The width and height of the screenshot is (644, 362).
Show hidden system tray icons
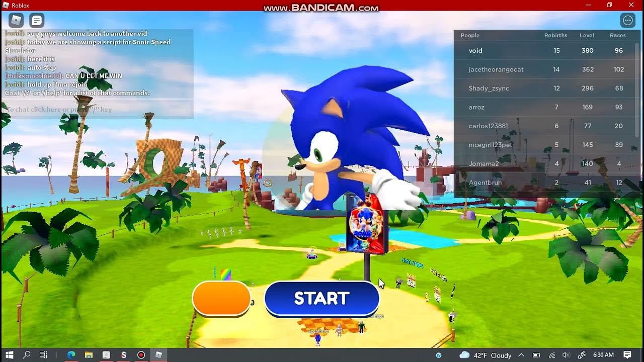pos(521,355)
